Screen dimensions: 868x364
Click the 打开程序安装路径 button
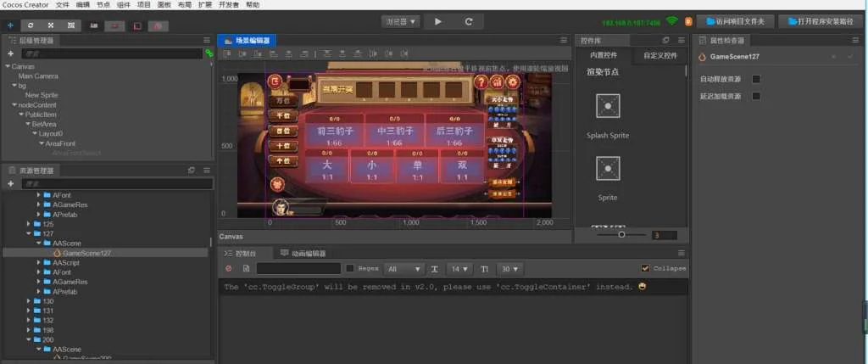click(821, 21)
